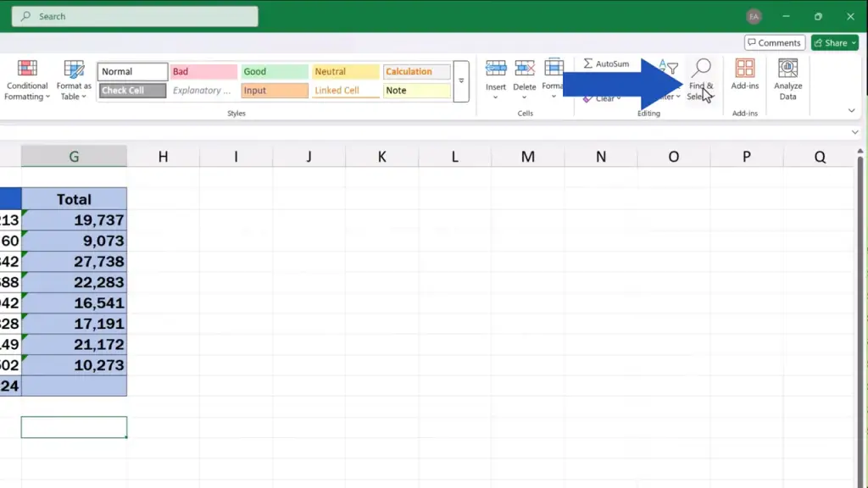
Task: Apply the Bad cell style
Action: coord(203,72)
